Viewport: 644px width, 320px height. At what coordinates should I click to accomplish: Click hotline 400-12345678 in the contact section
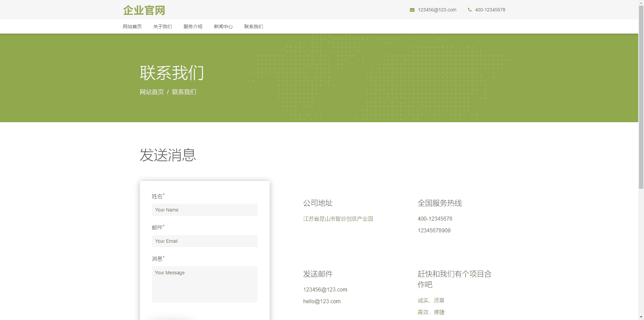435,219
